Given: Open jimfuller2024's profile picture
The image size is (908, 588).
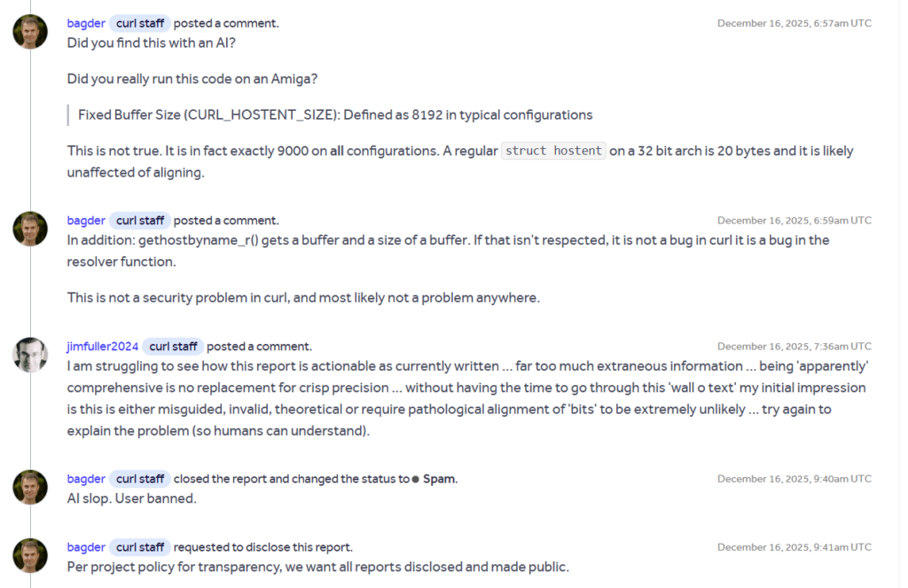Looking at the screenshot, I should pyautogui.click(x=30, y=355).
